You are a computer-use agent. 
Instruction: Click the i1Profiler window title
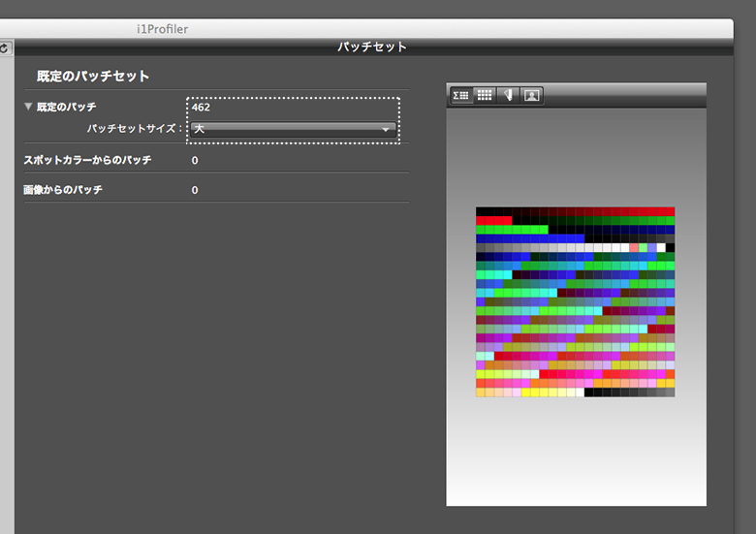tap(163, 29)
